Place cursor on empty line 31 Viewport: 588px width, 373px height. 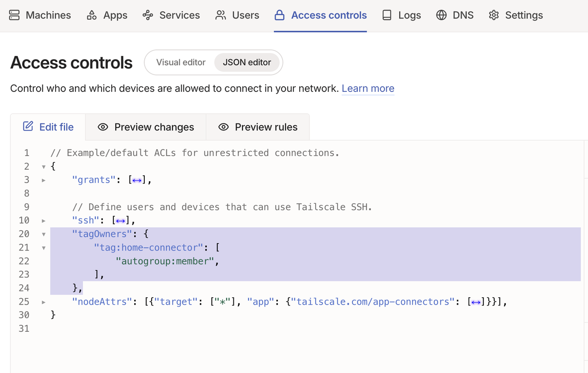pos(184,328)
